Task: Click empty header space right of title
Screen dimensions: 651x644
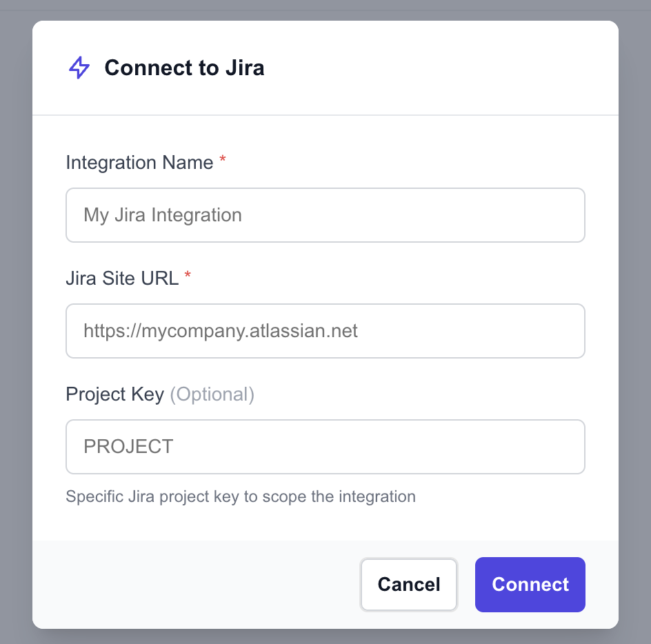Action: (x=440, y=68)
